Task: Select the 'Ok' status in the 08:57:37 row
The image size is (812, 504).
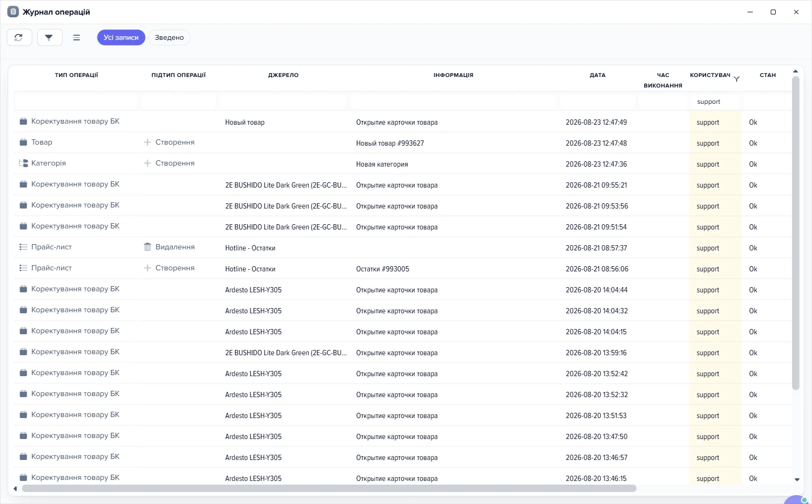Action: point(753,248)
